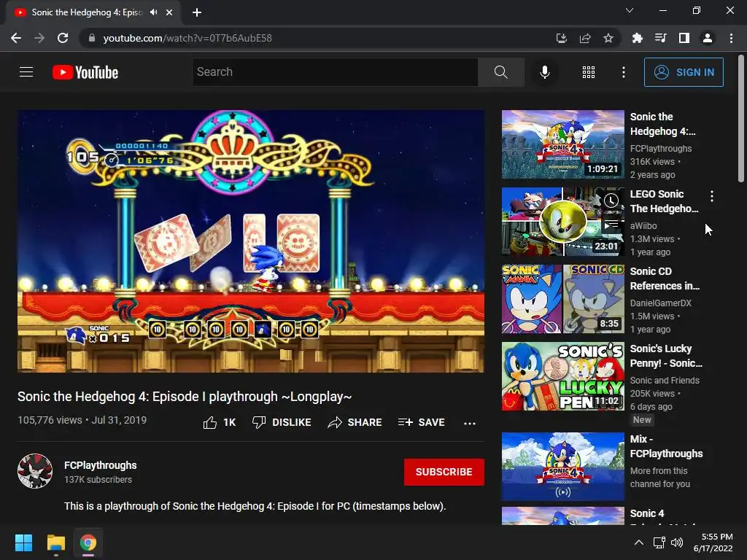Image resolution: width=747 pixels, height=560 pixels.
Task: Dislike the video
Action: [x=282, y=422]
